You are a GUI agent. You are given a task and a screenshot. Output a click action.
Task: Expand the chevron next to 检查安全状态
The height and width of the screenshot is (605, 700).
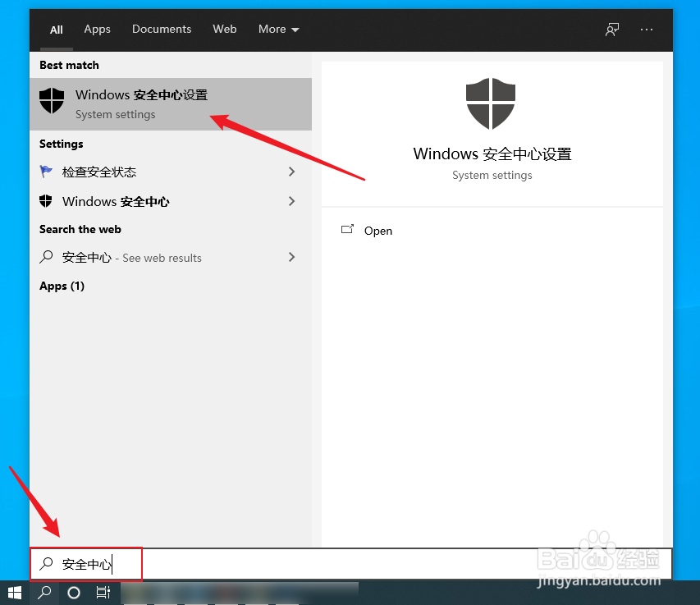[291, 172]
